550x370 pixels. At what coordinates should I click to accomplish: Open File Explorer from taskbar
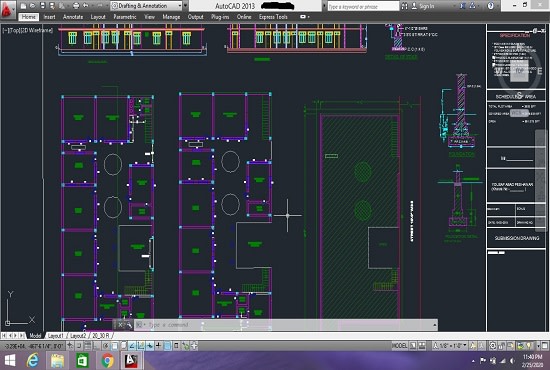tap(58, 361)
